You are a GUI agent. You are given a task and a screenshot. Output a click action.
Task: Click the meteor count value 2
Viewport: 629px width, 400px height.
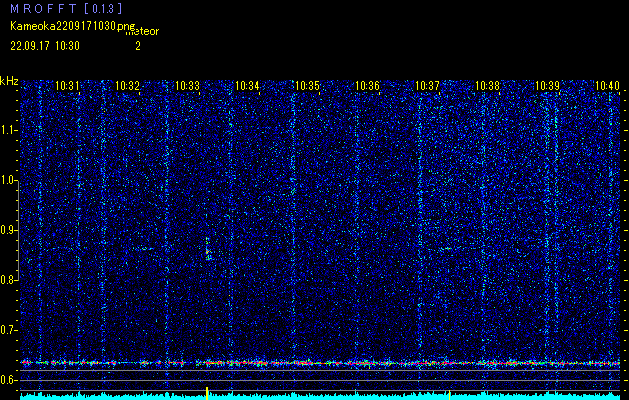tap(138, 46)
